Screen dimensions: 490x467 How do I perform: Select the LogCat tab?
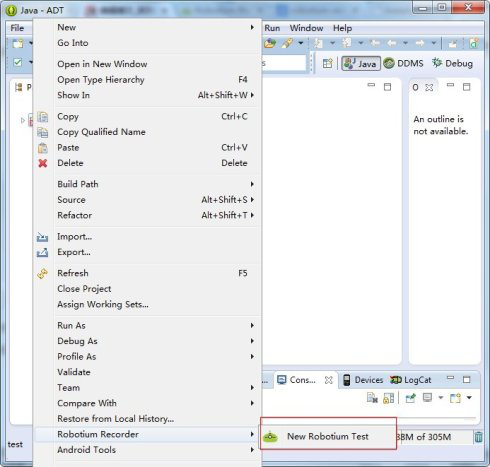(411, 380)
